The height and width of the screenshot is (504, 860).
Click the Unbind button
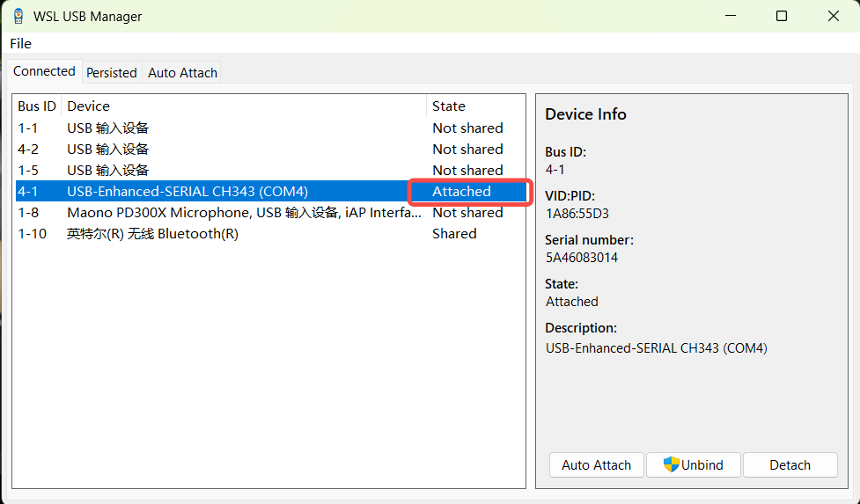(694, 465)
